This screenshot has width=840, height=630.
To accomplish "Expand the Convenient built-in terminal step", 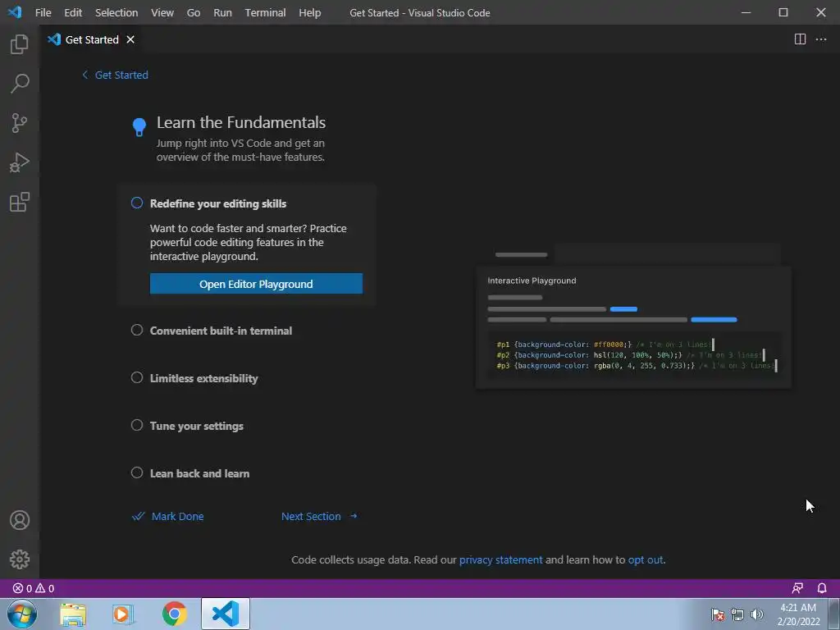I will point(221,331).
